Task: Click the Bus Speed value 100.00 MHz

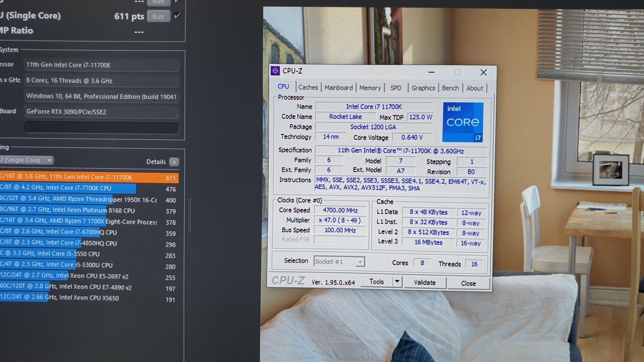Action: click(x=341, y=230)
